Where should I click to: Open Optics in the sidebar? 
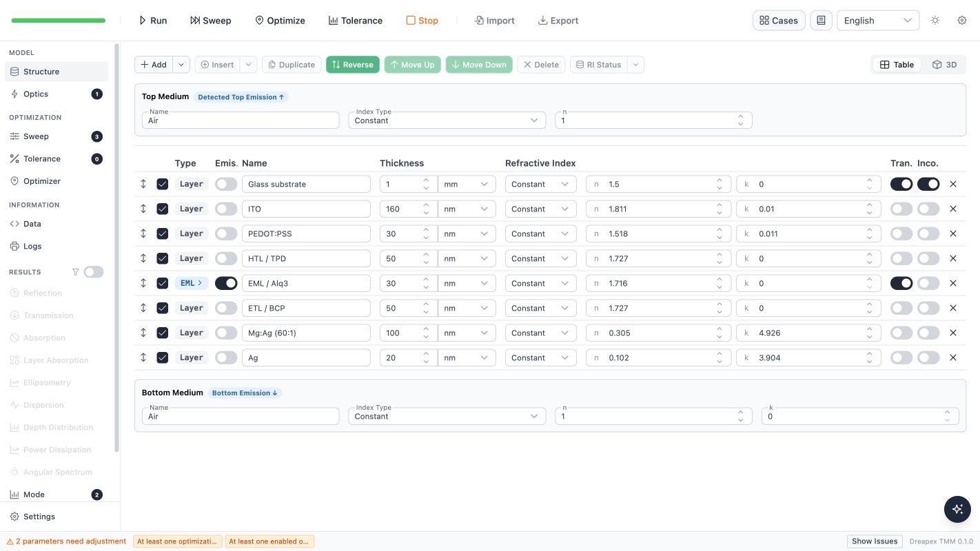pos(57,94)
